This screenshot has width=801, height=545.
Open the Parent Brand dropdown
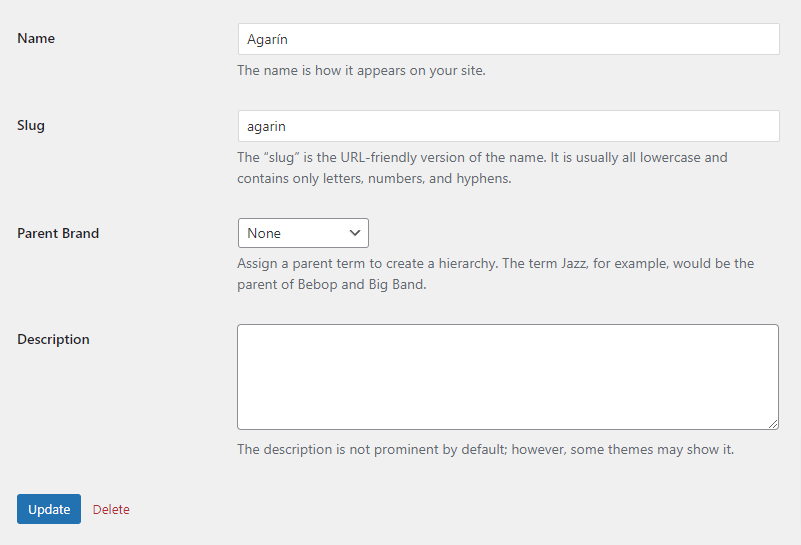(x=303, y=233)
